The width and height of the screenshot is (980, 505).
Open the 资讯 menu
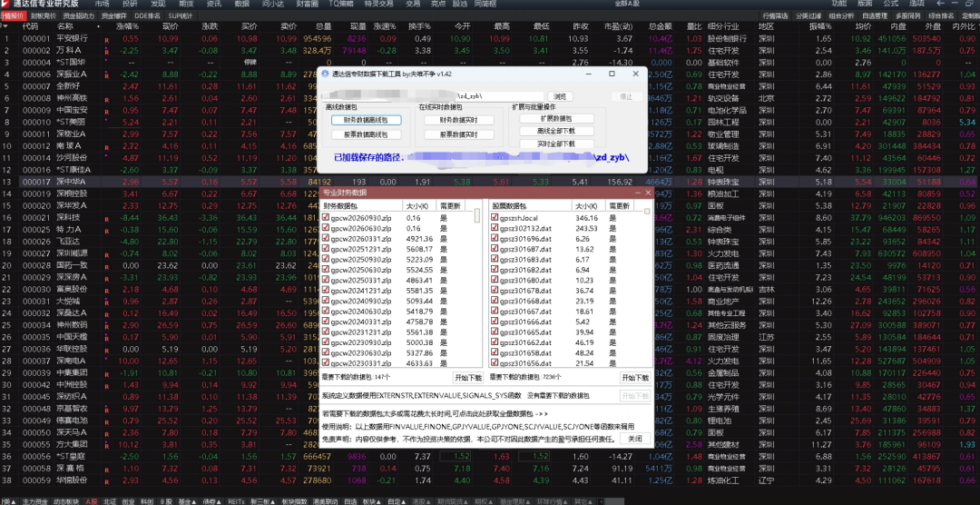(214, 4)
